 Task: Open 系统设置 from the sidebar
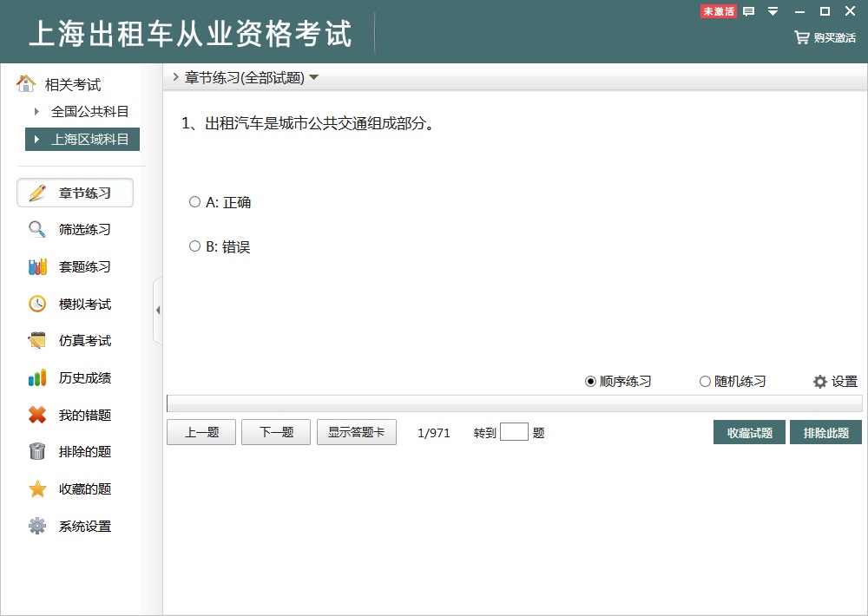[x=84, y=527]
